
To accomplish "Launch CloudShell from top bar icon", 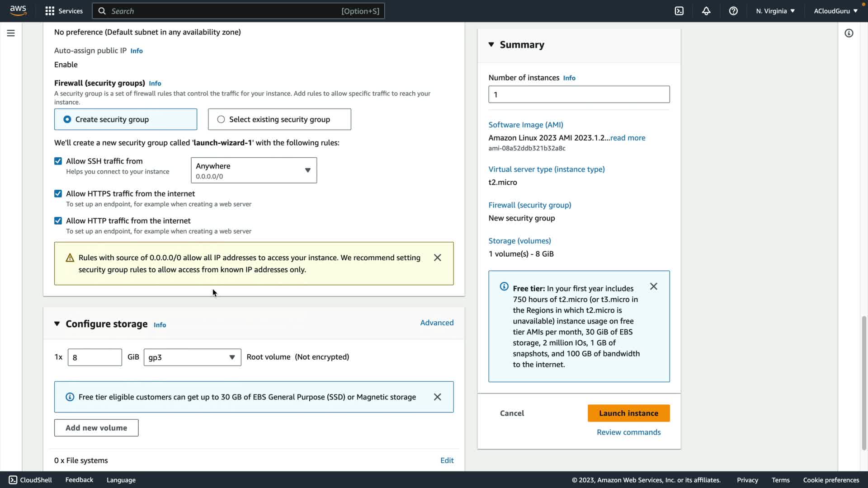I will pyautogui.click(x=679, y=11).
